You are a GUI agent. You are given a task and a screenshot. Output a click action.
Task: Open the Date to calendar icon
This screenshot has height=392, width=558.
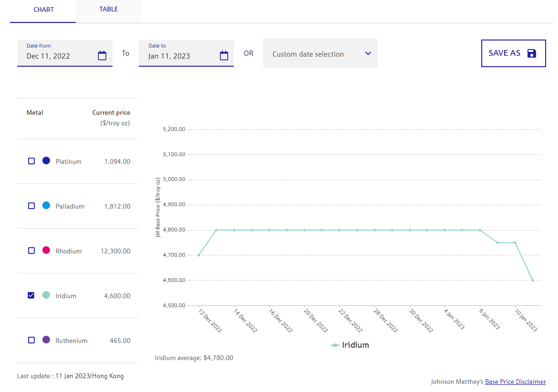[224, 56]
